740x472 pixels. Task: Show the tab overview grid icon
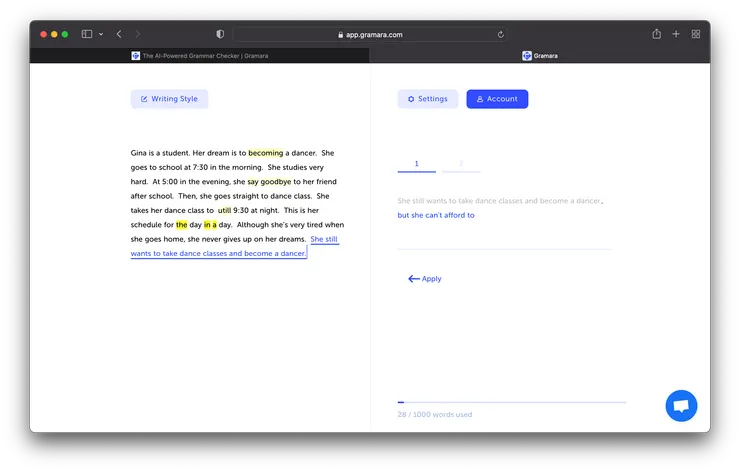(x=696, y=34)
